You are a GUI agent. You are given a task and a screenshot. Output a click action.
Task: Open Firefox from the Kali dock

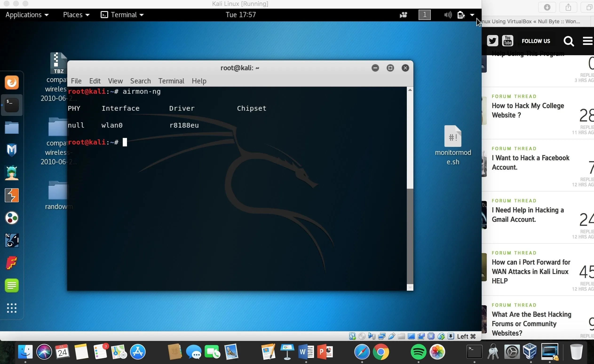coord(12,83)
